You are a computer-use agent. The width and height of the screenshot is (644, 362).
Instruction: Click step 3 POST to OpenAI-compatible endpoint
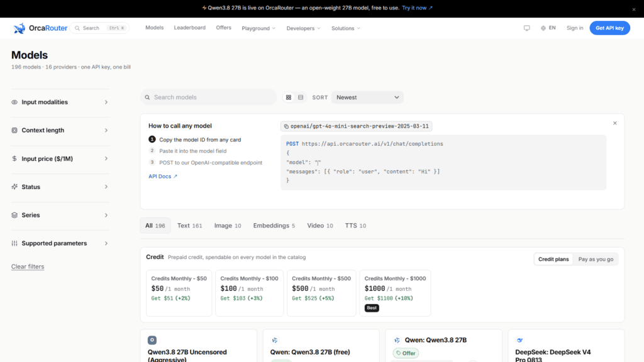pos(206,163)
